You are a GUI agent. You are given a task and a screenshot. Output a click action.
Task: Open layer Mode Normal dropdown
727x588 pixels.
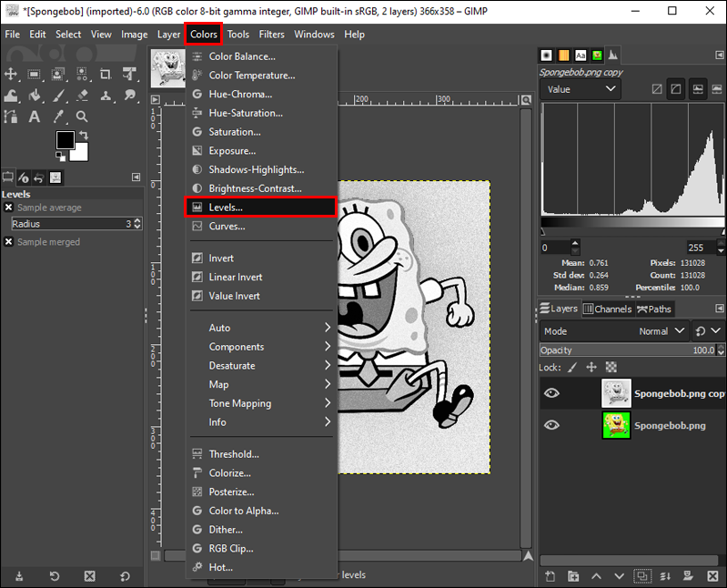pos(614,331)
